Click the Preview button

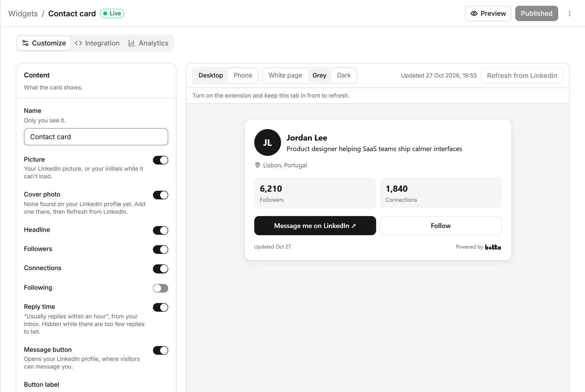[x=488, y=14]
